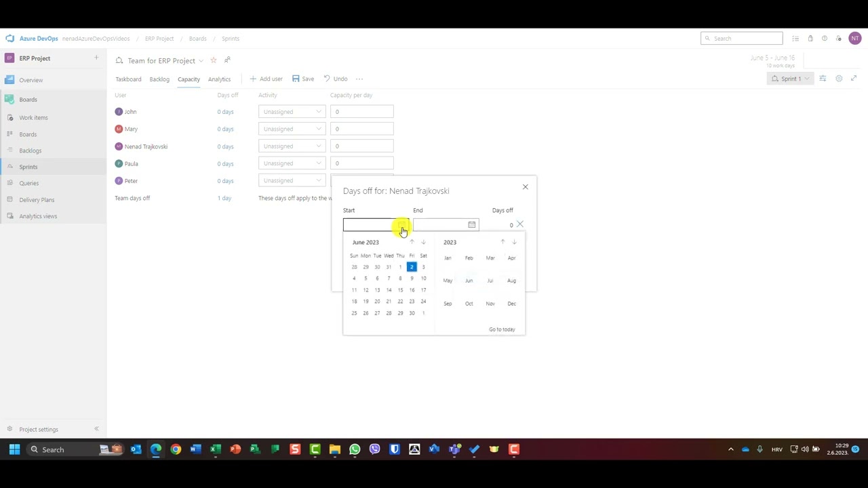Viewport: 868px width, 488px height.
Task: Remove the days off row with X icon
Action: 520,224
